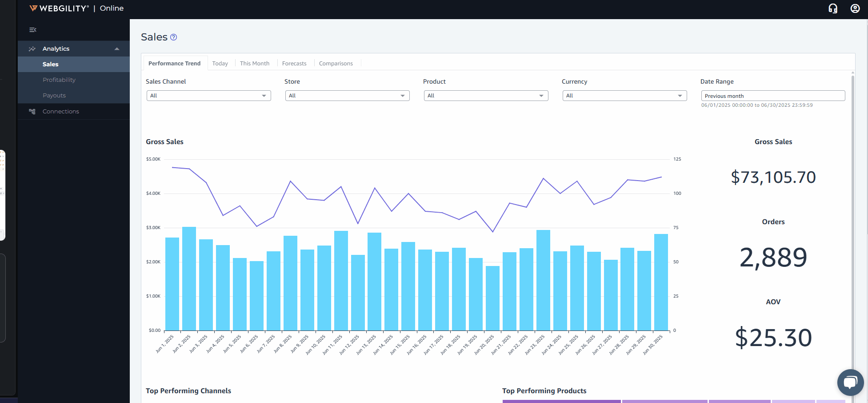Viewport: 868px width, 403px height.
Task: Open the headset support icon
Action: [x=833, y=8]
